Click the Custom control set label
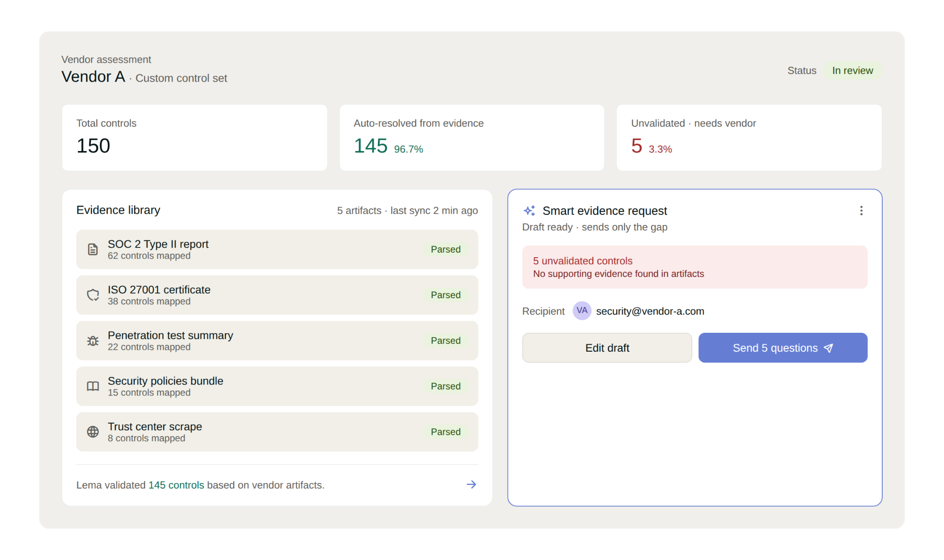Screen dimensions: 944x560 pyautogui.click(x=181, y=78)
